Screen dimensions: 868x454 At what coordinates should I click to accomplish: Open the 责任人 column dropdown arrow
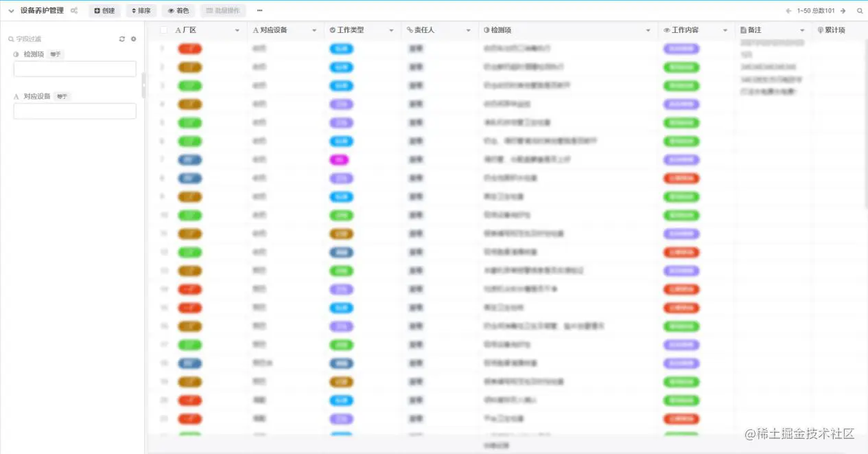(469, 31)
